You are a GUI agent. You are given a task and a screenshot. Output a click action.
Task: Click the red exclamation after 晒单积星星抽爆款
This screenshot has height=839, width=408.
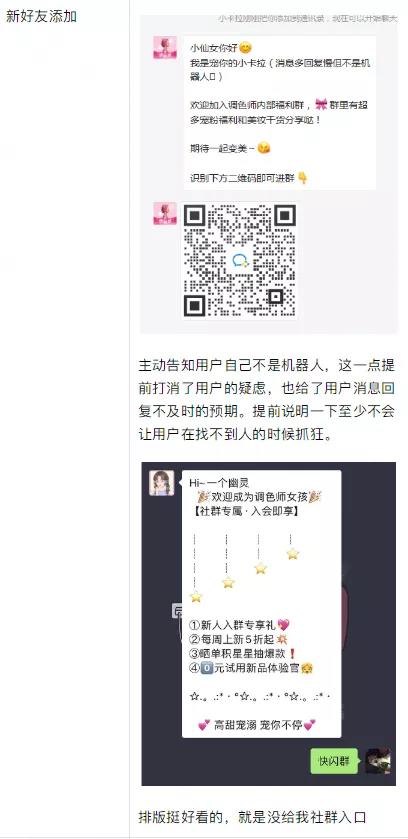pyautogui.click(x=292, y=653)
